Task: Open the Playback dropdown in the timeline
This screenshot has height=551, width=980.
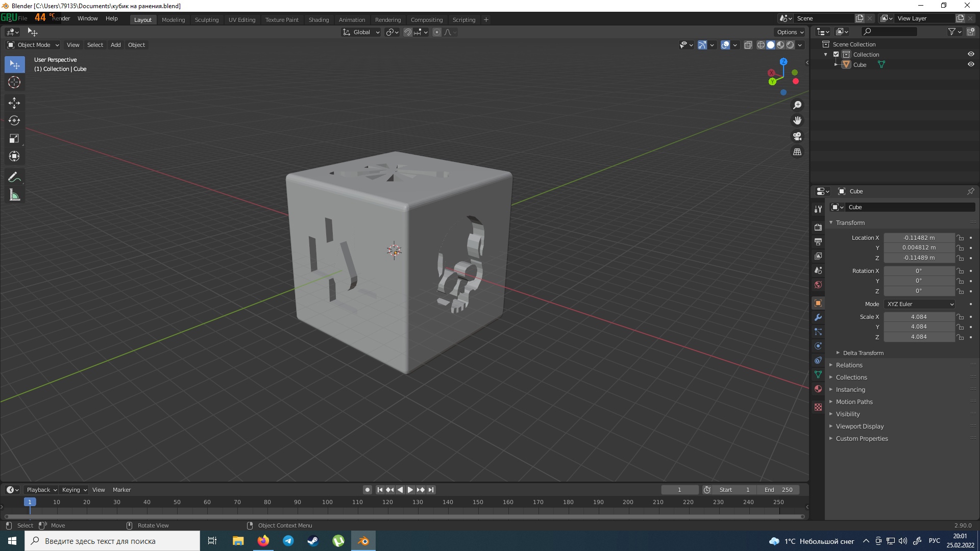Action: click(x=41, y=490)
